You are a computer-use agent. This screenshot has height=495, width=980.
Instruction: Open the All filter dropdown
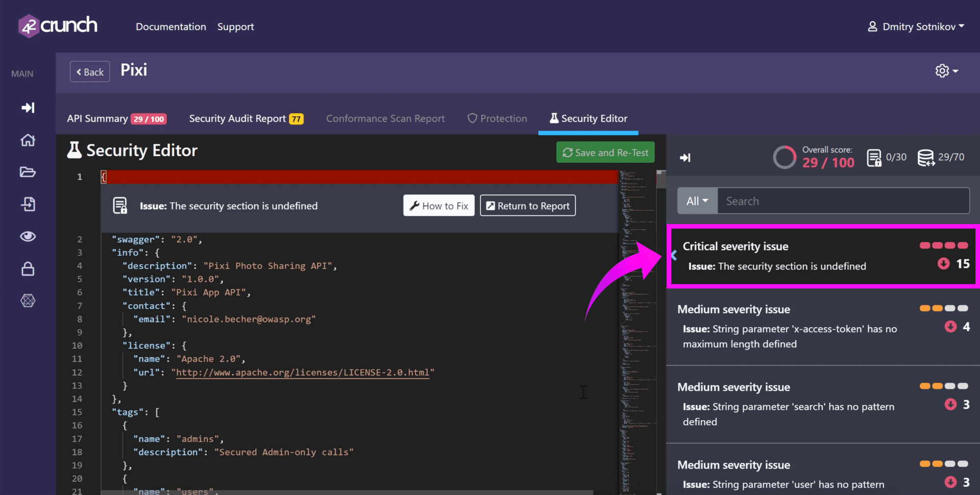[697, 201]
